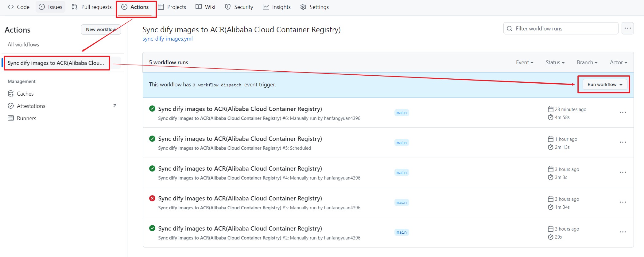Click main branch label of run #5
The width and height of the screenshot is (644, 257).
[402, 143]
